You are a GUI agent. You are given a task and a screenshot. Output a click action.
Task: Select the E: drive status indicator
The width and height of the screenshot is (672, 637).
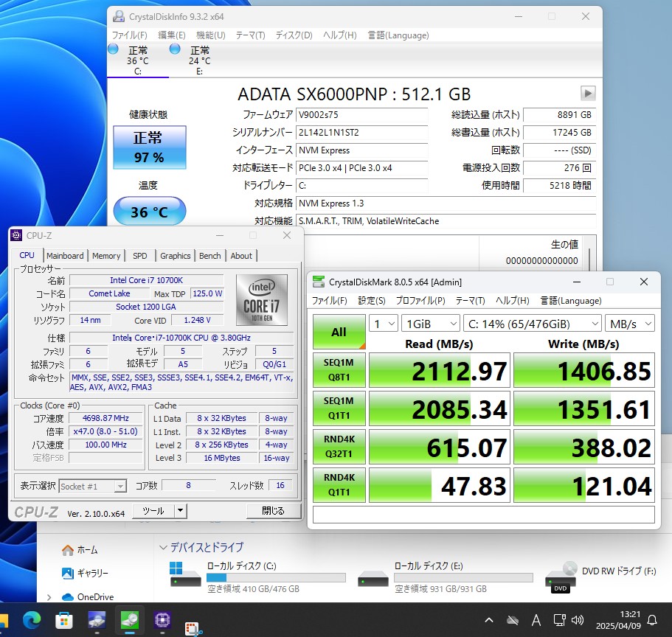(x=200, y=60)
